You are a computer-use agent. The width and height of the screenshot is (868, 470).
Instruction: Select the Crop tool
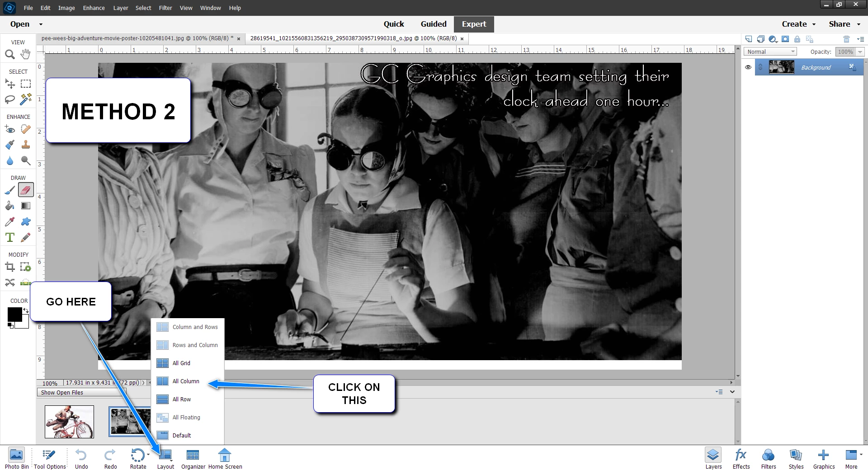coord(9,267)
